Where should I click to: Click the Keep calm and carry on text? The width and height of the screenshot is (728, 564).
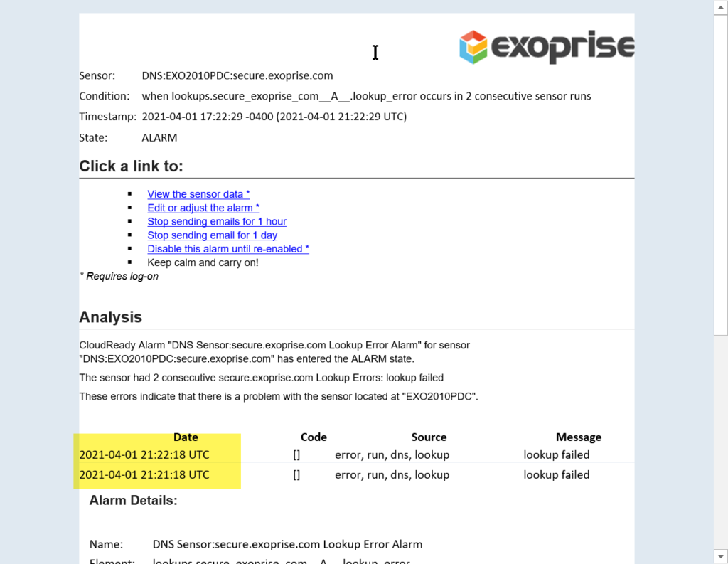coord(203,262)
